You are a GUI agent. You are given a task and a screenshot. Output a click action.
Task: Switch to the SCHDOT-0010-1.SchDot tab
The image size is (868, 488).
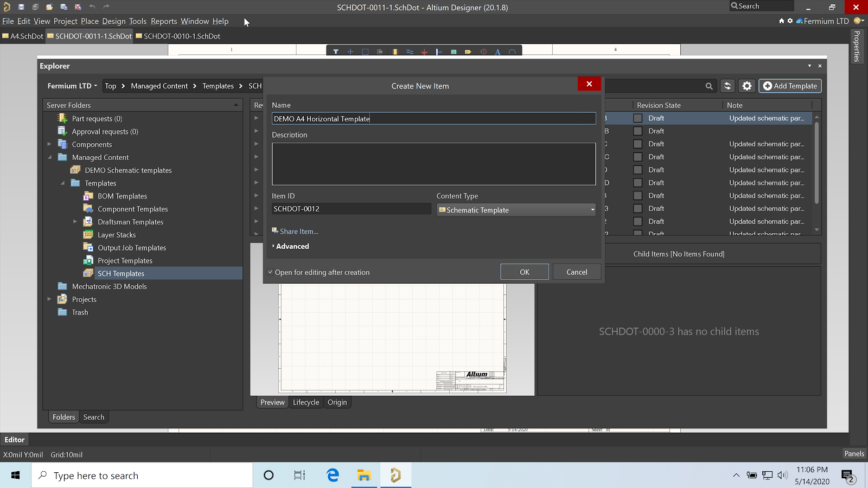tap(178, 36)
